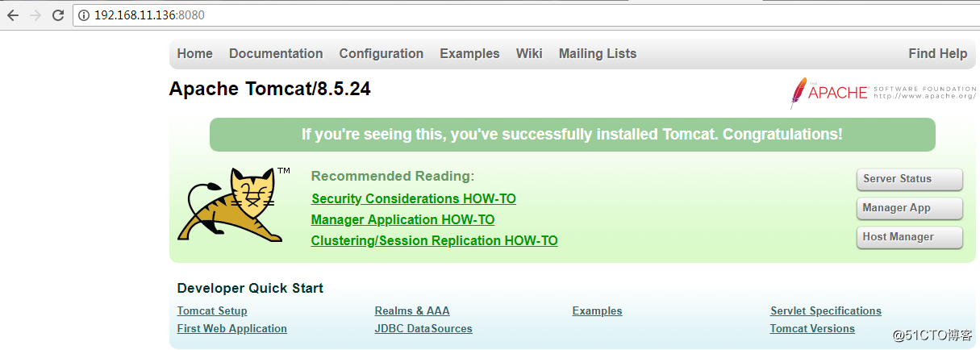Click the Apache Software Foundation logo
This screenshot has height=350, width=980.
pos(882,93)
